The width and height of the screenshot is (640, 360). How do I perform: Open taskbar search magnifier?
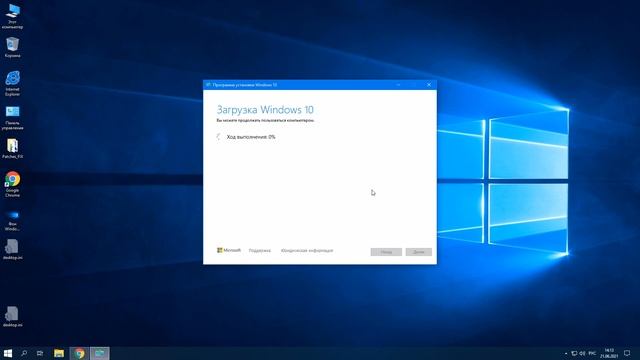24,353
